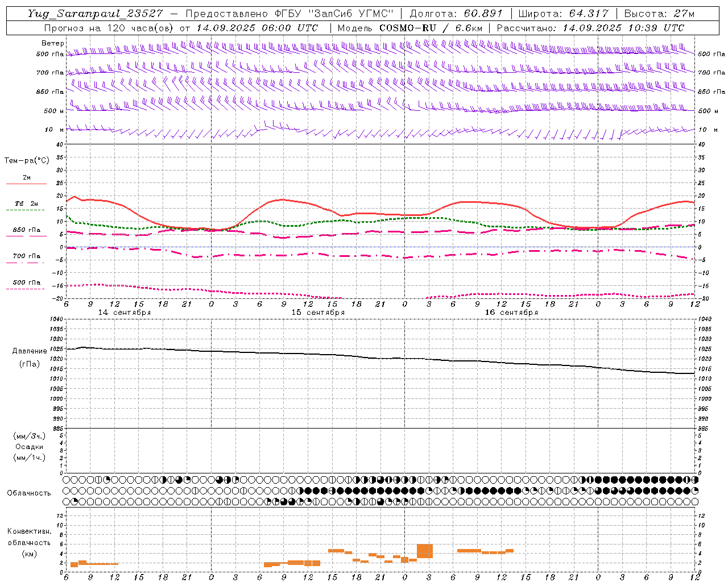Click the date label '14 сентября'
This screenshot has height=582, width=728.
[x=125, y=313]
